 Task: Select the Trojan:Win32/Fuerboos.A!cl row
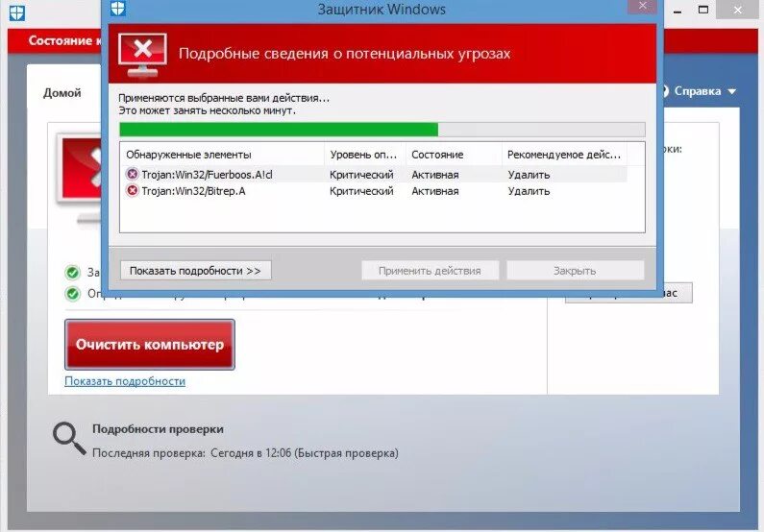pos(373,174)
